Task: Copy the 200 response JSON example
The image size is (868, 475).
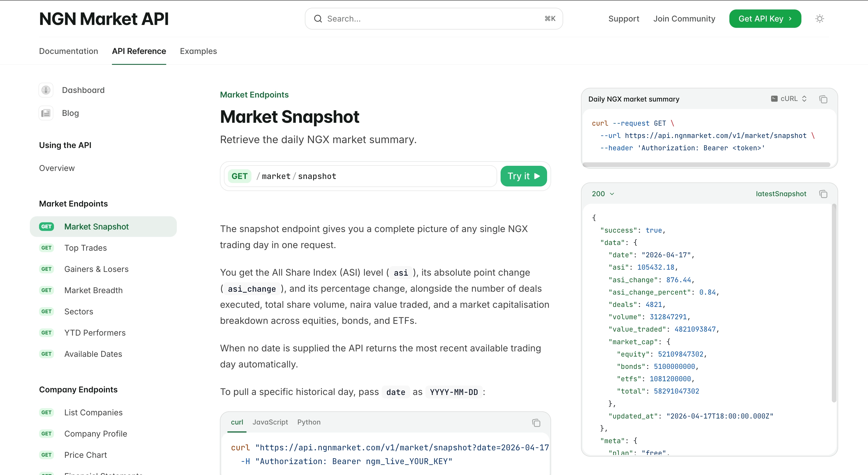Action: coord(823,194)
